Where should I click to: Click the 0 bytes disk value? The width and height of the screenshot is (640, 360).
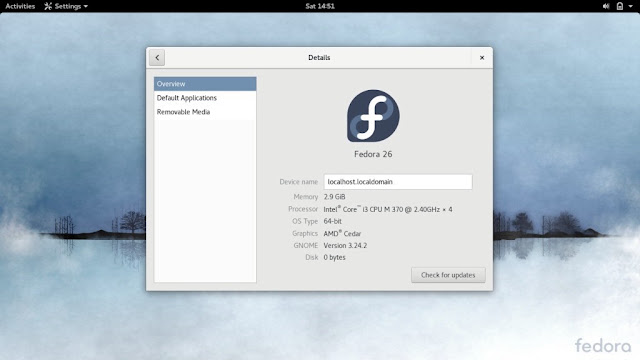point(334,258)
